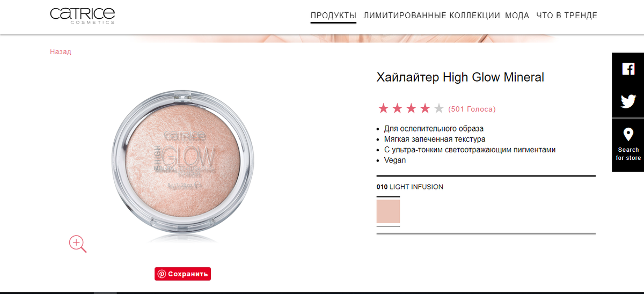This screenshot has width=644, height=294.
Task: Select the second rating star
Action: 397,109
